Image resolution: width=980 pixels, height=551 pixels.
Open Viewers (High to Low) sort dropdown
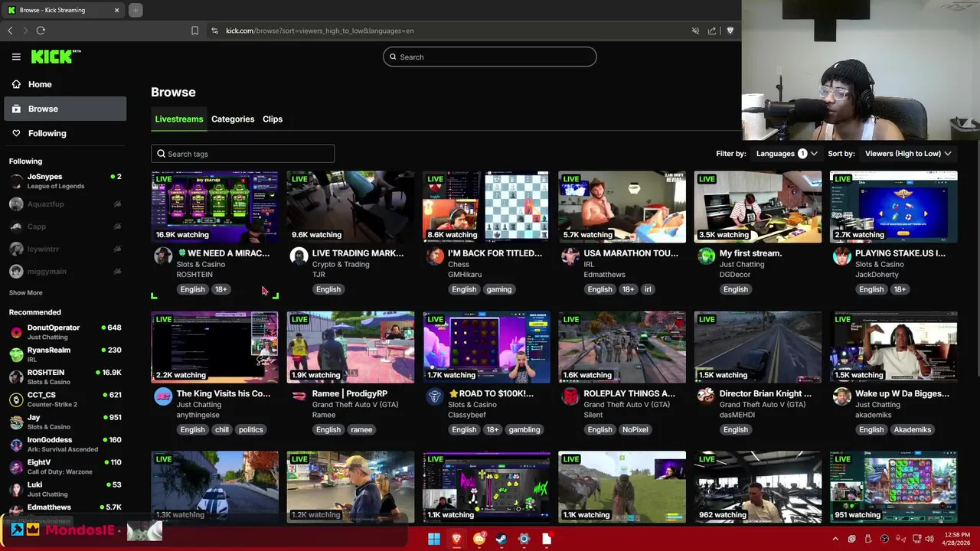click(x=908, y=154)
